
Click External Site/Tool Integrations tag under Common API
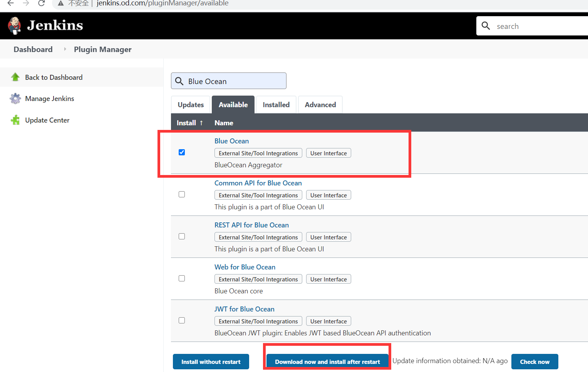coord(258,195)
